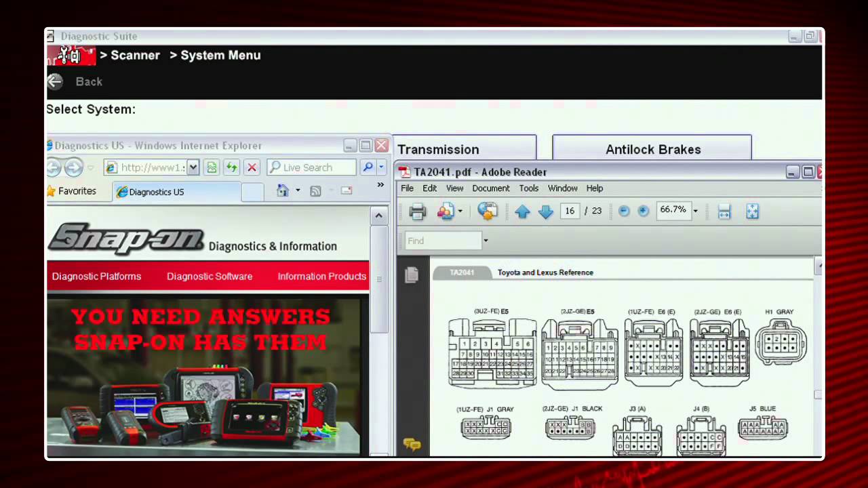Click the Live Search box in Internet Explorer

pyautogui.click(x=311, y=167)
